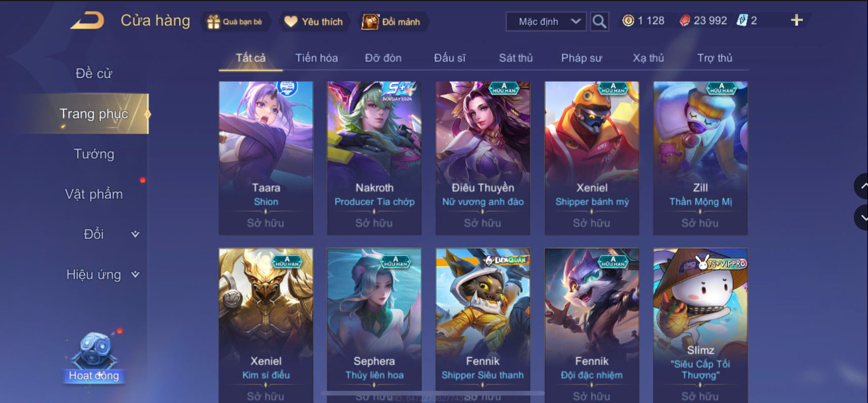The width and height of the screenshot is (868, 403).
Task: Switch to the Pháp sư tab
Action: point(582,58)
